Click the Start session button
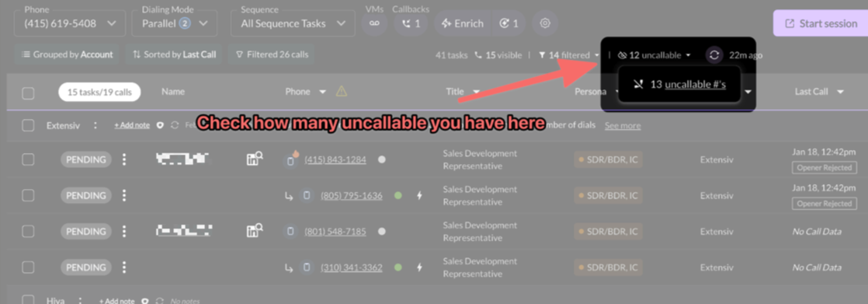Viewport: 868px width, 304px height. coord(821,24)
